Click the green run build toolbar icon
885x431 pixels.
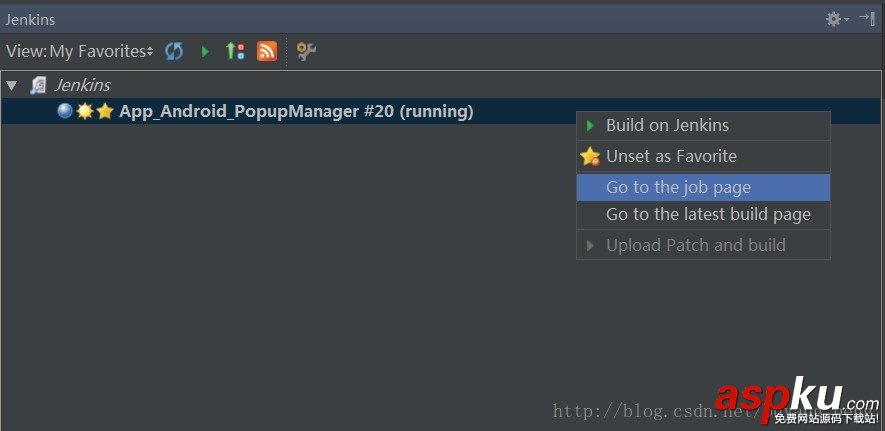click(205, 51)
